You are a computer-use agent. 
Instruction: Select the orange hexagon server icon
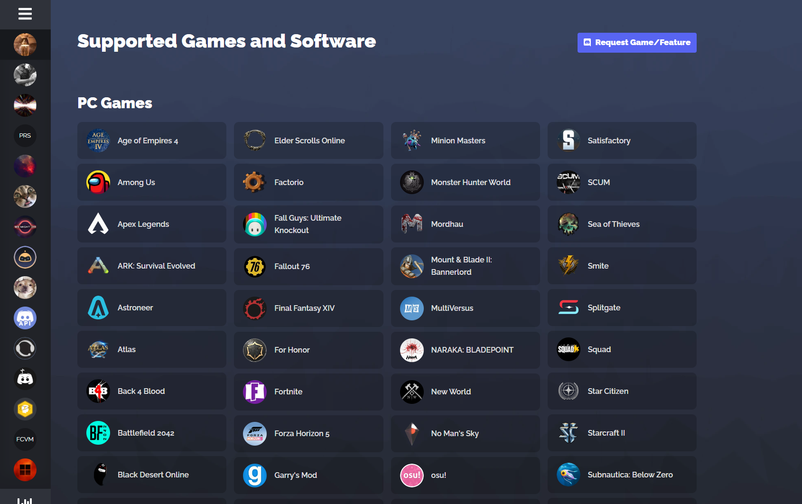[x=25, y=409]
